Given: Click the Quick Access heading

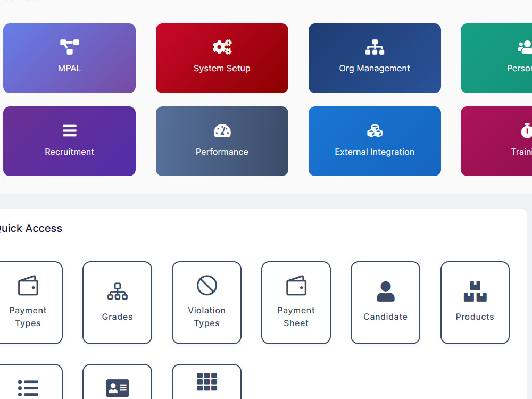Looking at the screenshot, I should pyautogui.click(x=31, y=228).
